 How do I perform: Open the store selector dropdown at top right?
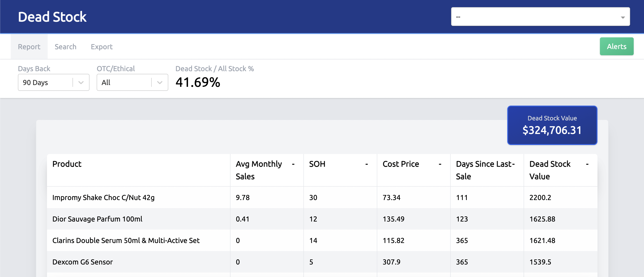pos(540,17)
